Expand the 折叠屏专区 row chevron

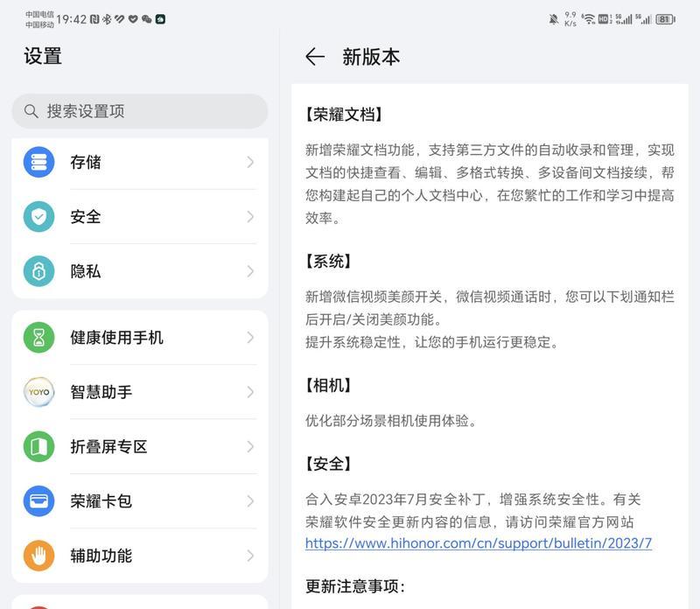click(250, 446)
